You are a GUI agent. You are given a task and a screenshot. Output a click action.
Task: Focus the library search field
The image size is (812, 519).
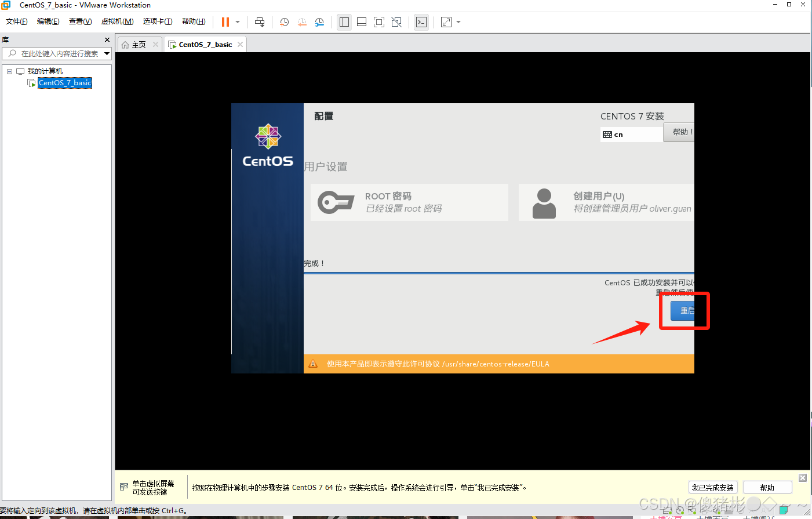58,53
